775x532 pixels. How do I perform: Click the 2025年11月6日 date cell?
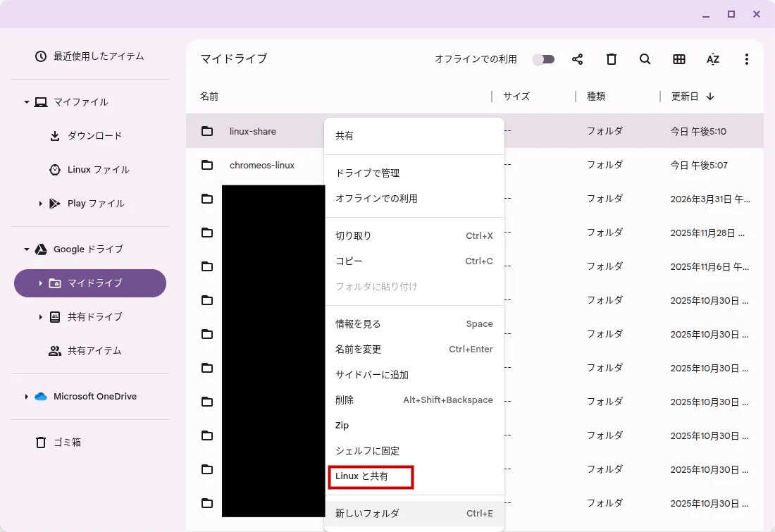click(709, 267)
